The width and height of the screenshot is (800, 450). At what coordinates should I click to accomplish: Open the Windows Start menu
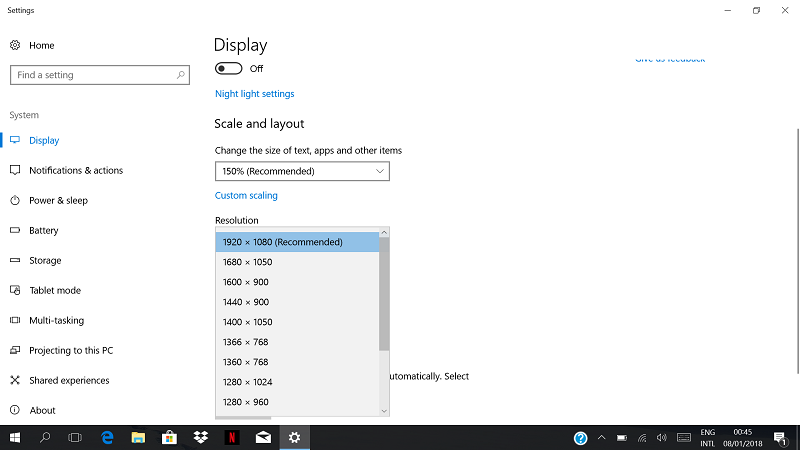pos(15,438)
